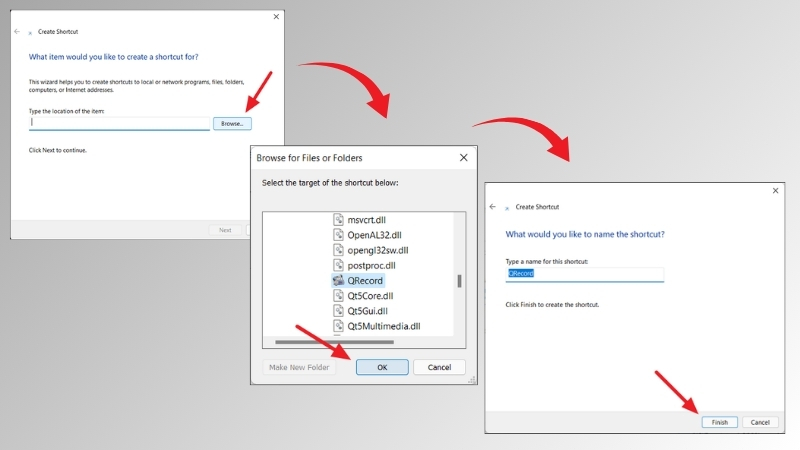800x450 pixels.
Task: Click the Create Shortcut title icon in naming window
Action: 507,208
